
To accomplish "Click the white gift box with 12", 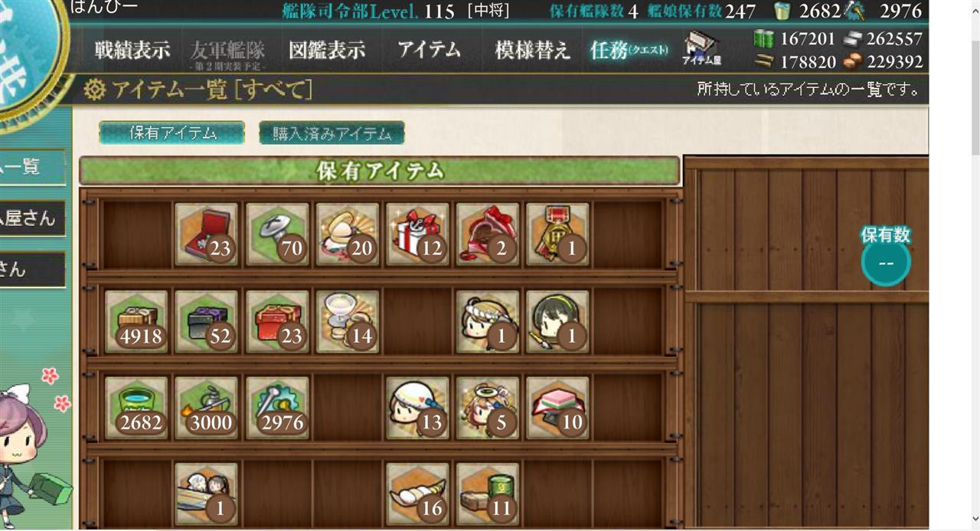I will click(418, 234).
